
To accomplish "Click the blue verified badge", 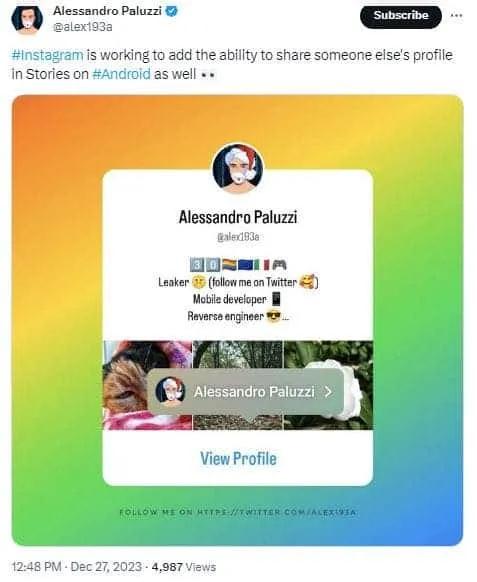I will pos(171,11).
